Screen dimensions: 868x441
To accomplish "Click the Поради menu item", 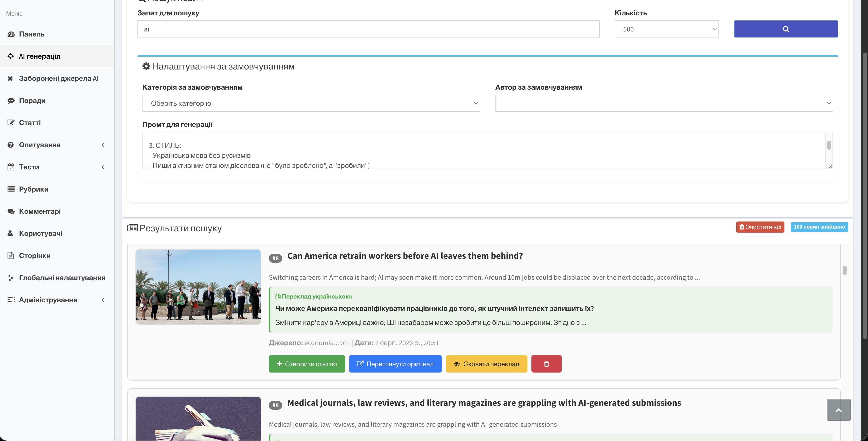I will pyautogui.click(x=57, y=101).
